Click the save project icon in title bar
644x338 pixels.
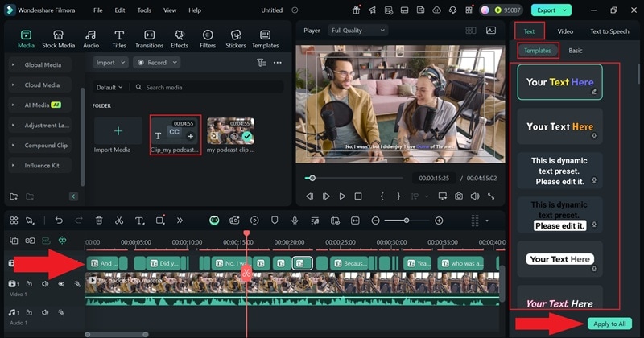[420, 10]
